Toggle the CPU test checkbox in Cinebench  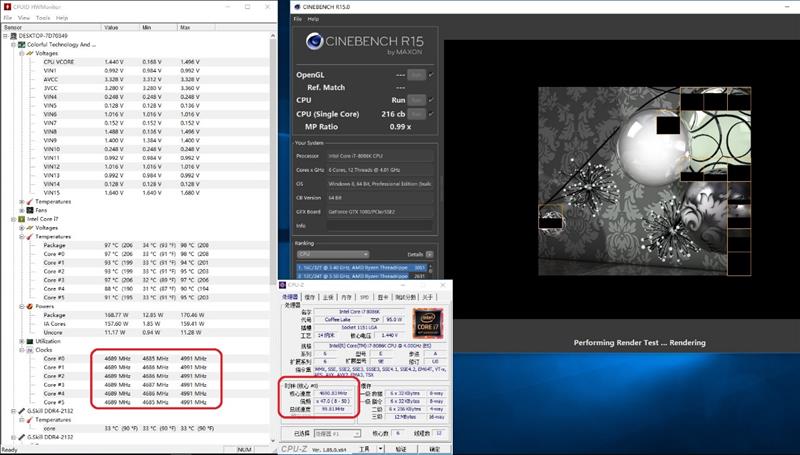tap(431, 100)
